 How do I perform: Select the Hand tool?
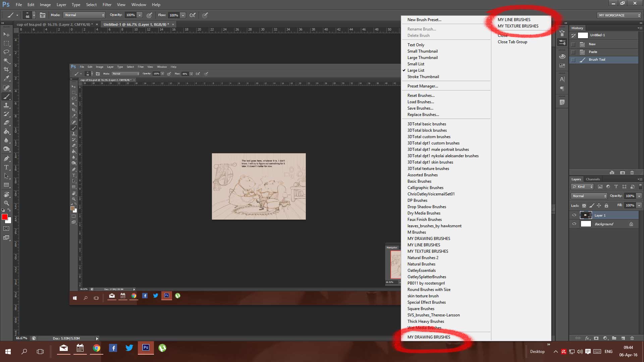pos(6,194)
